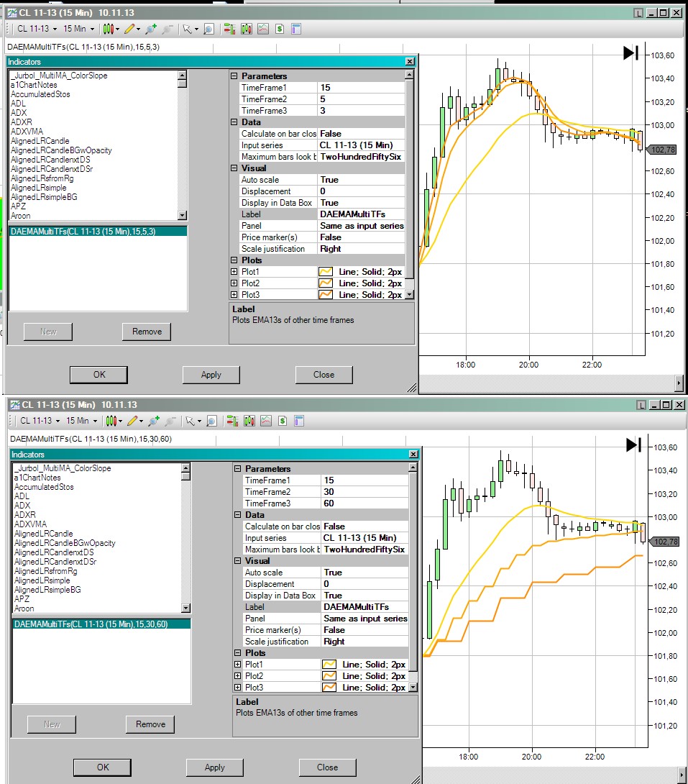Open Data Series icon in bottom window toolbar
This screenshot has height=784, width=688.
(249, 421)
